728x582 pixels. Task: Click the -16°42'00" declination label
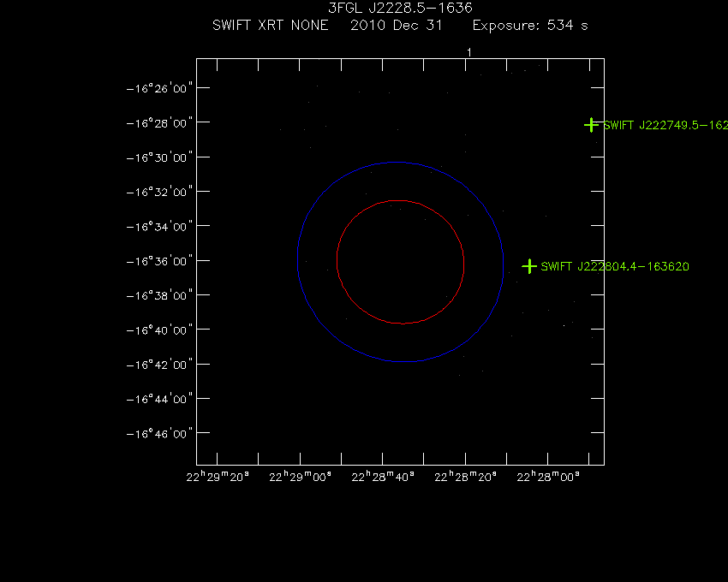click(x=159, y=365)
